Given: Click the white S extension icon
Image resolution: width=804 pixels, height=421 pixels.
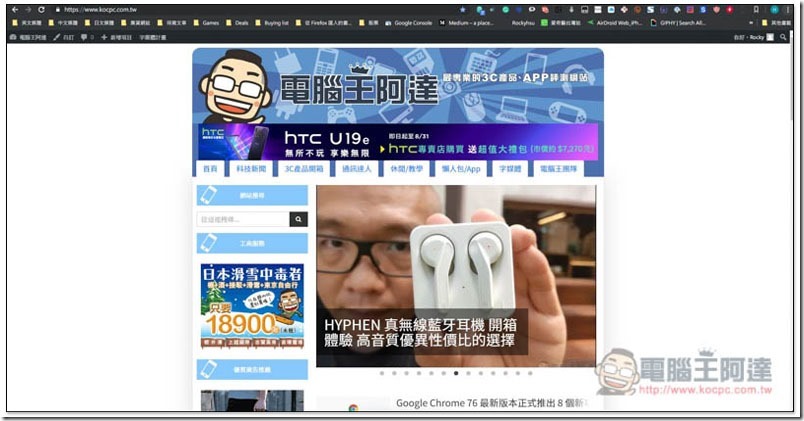Looking at the screenshot, I should click(x=650, y=10).
